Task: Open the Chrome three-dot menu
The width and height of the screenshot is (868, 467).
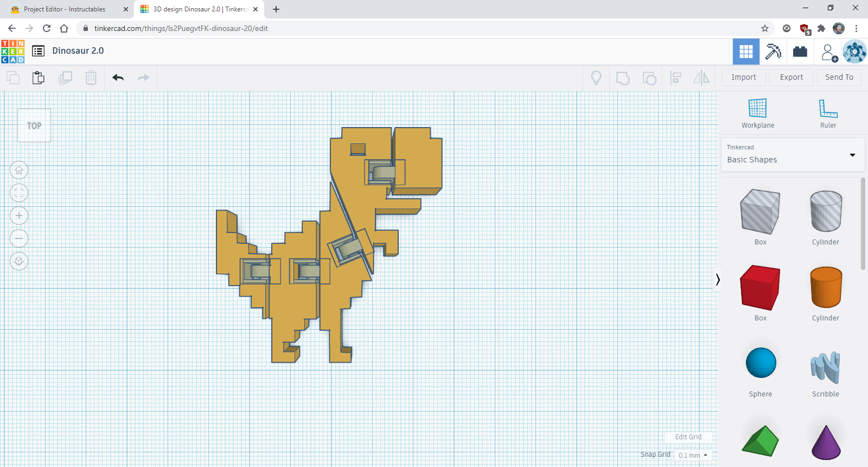Action: point(856,28)
